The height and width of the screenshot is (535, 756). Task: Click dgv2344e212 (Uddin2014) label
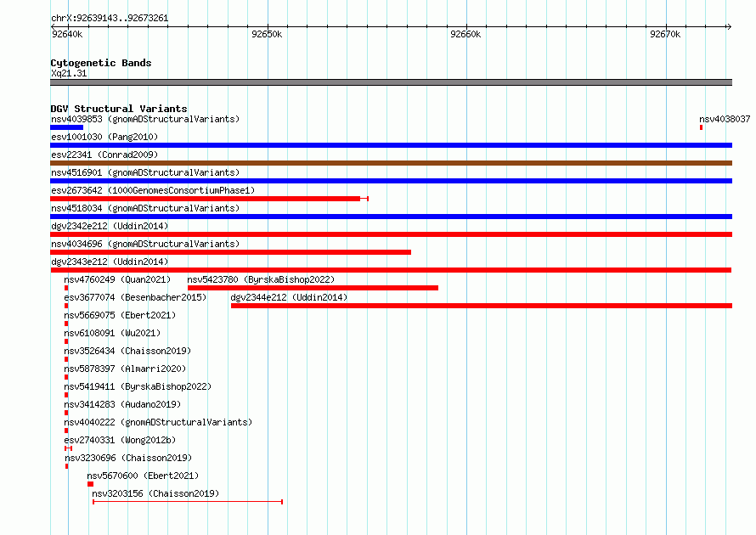coord(289,297)
